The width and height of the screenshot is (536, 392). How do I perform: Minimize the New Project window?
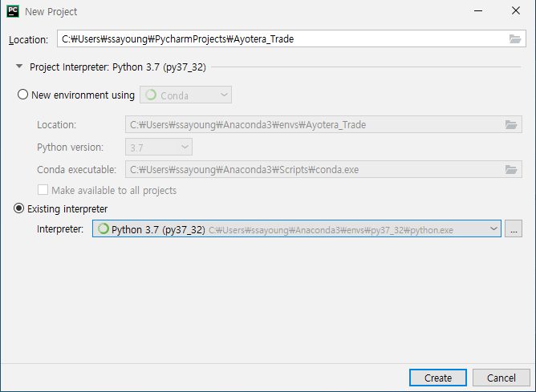[478, 11]
